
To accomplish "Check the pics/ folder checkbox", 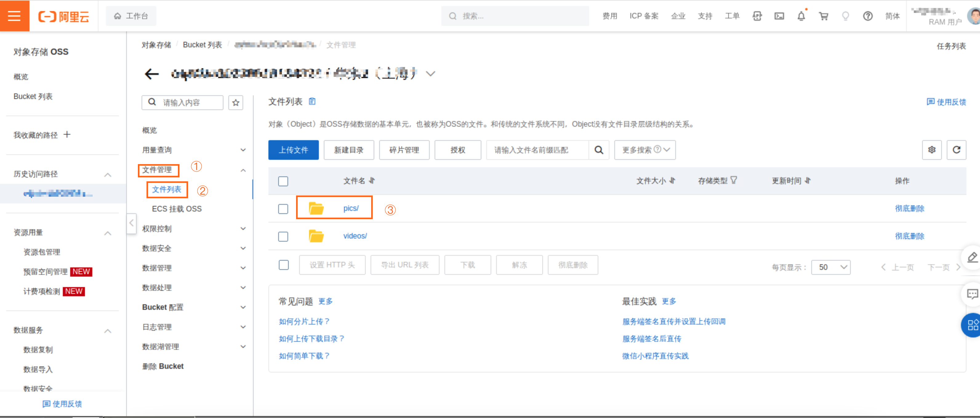I will (x=283, y=209).
